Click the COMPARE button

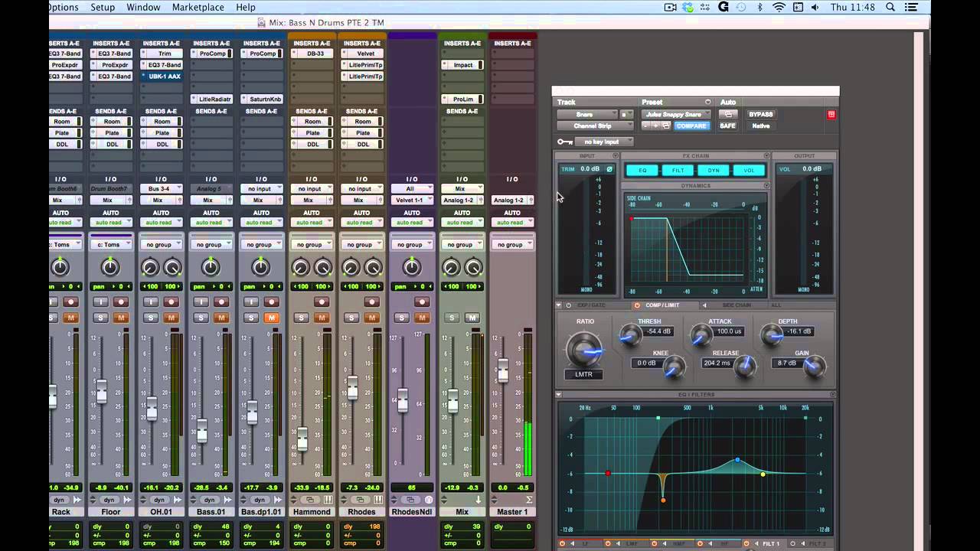click(691, 126)
